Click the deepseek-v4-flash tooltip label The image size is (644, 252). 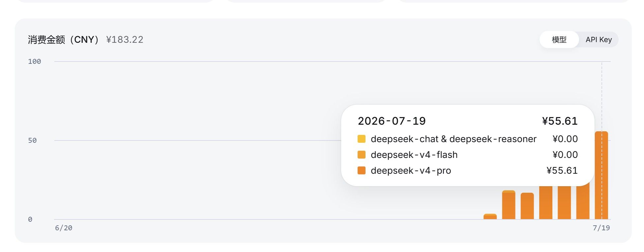tap(414, 155)
